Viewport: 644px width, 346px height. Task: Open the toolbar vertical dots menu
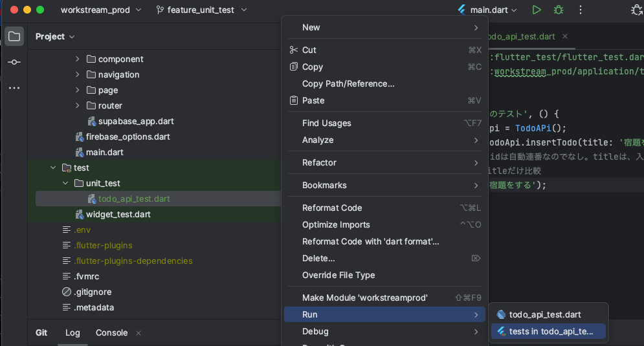tap(581, 10)
